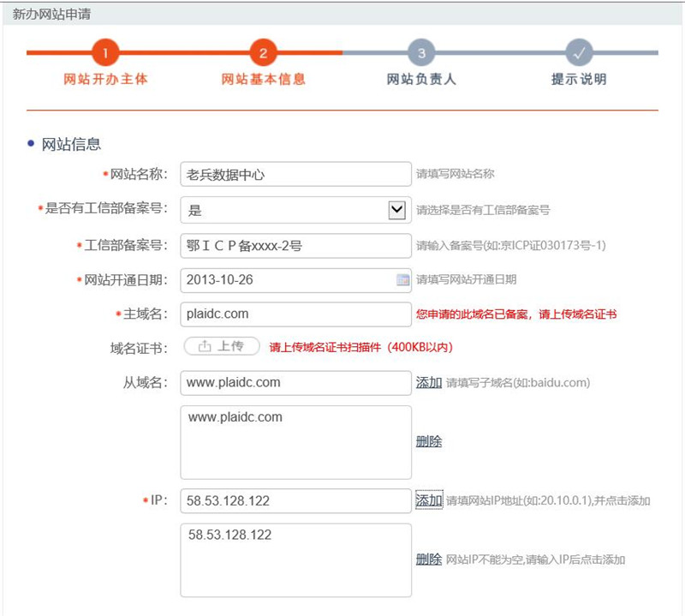Viewport: 685px width, 616px height.
Task: Click the 提示说明 step label
Action: 580,79
